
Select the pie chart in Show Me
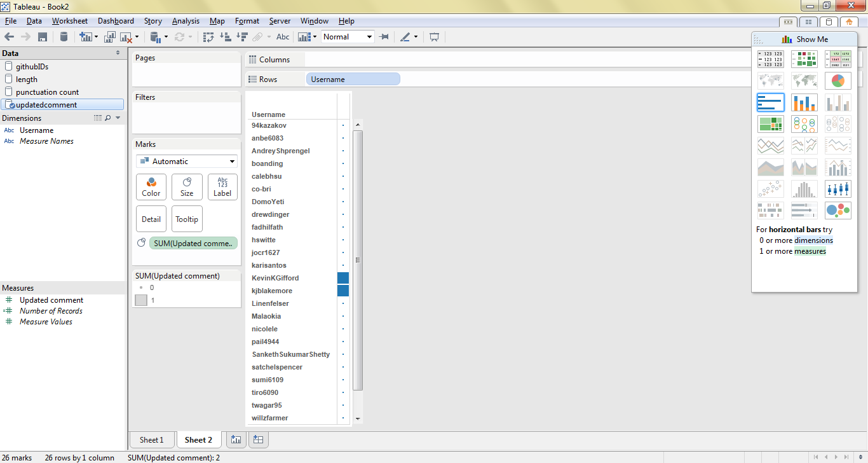click(838, 81)
